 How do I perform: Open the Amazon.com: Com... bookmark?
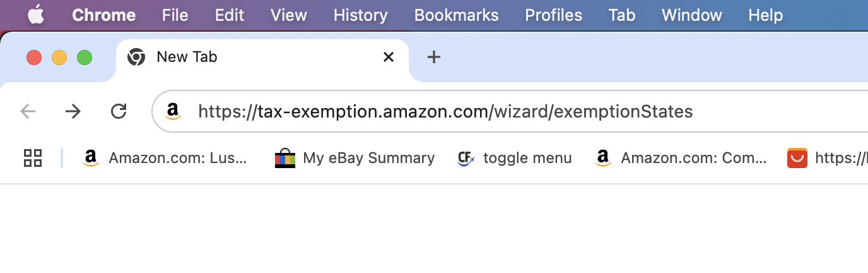tap(681, 158)
